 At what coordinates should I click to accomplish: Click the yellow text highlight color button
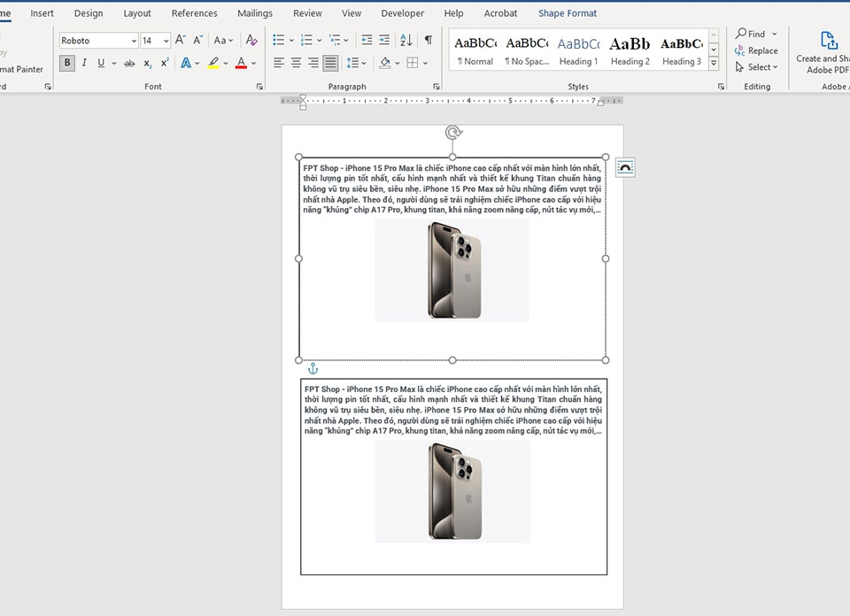(x=212, y=63)
